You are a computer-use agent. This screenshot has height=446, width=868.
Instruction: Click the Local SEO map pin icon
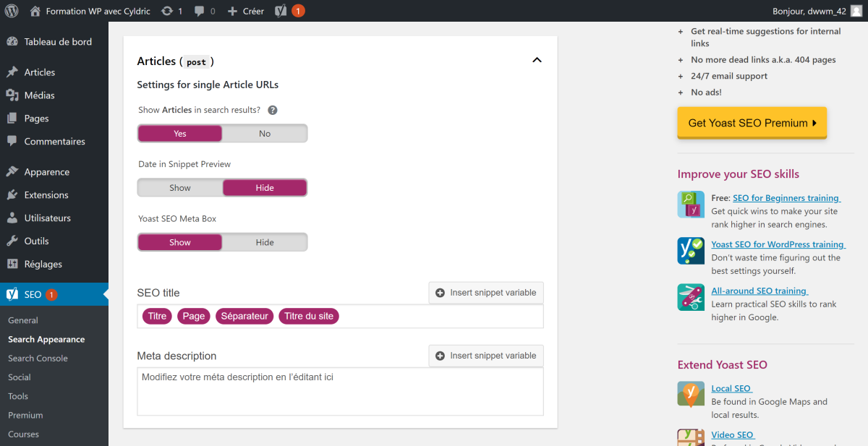tap(691, 395)
